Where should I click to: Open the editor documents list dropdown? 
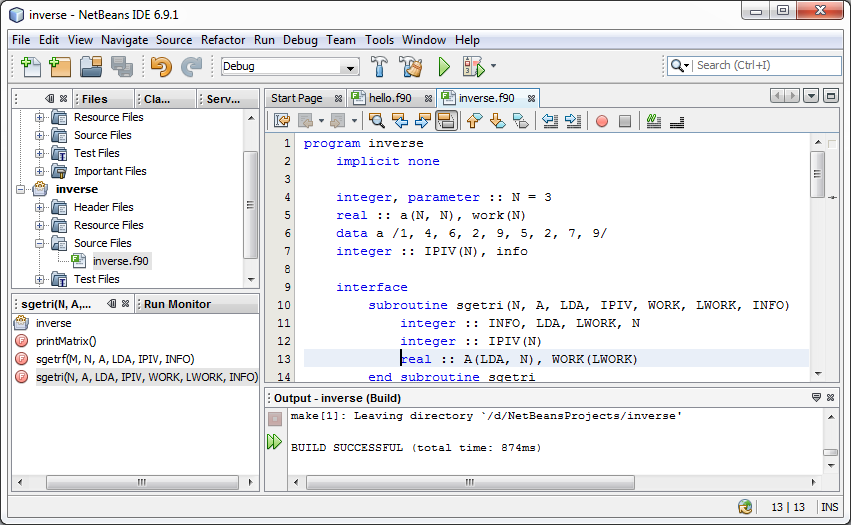coord(811,96)
